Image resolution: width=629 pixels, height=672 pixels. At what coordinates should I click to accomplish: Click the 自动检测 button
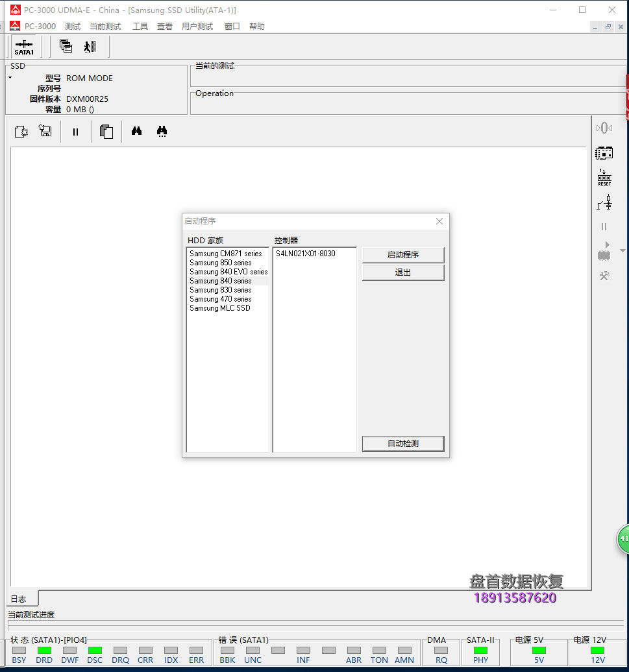(x=403, y=444)
